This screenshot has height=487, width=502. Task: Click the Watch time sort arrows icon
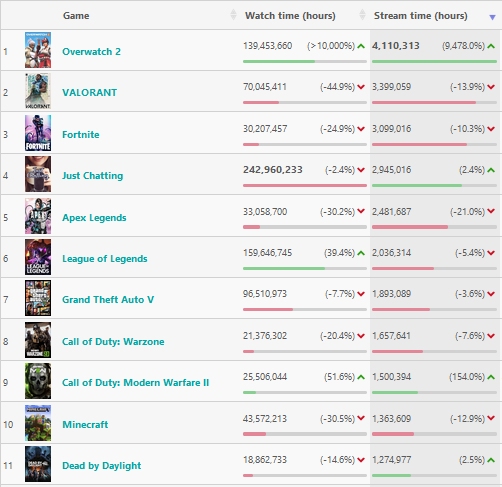[x=362, y=15]
